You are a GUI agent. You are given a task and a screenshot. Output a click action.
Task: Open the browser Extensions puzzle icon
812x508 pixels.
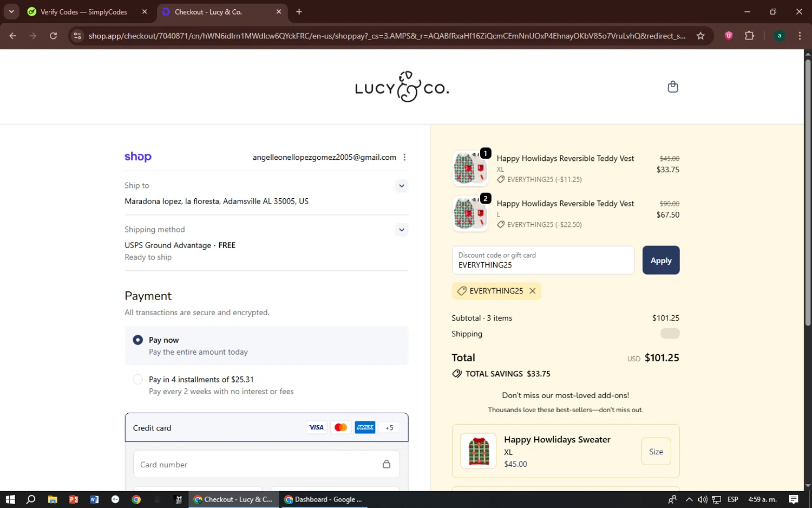click(x=749, y=36)
